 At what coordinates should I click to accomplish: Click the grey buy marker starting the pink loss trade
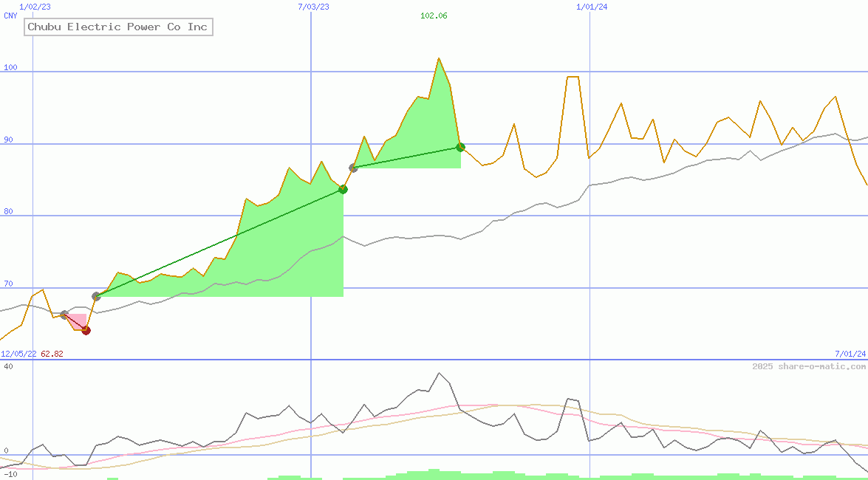(64, 315)
